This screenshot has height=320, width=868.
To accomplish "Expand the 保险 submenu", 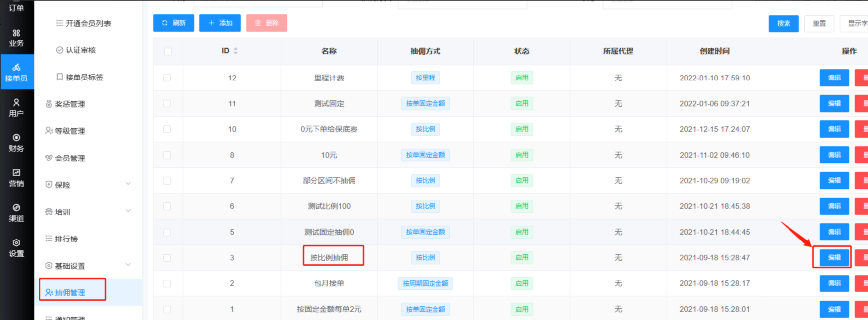I will pyautogui.click(x=128, y=184).
